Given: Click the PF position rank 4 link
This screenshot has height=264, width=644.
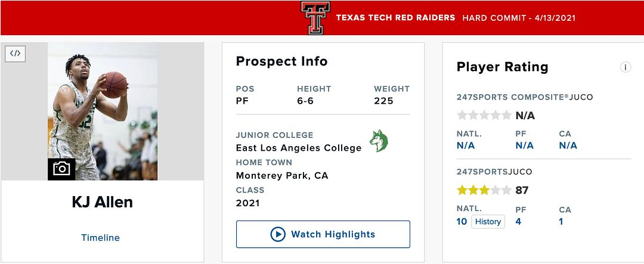Looking at the screenshot, I should [x=518, y=222].
